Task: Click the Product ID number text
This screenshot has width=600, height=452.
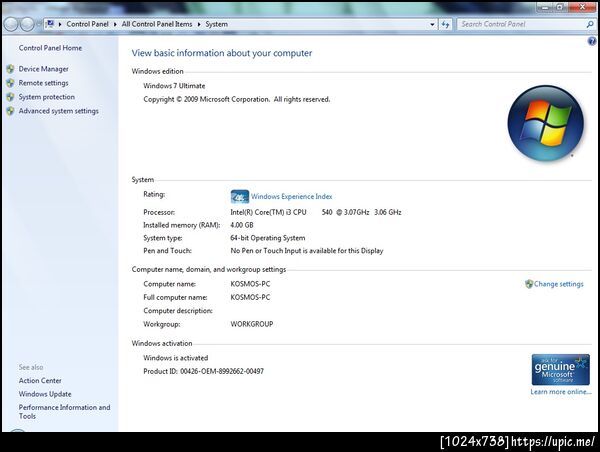Action: 222,371
